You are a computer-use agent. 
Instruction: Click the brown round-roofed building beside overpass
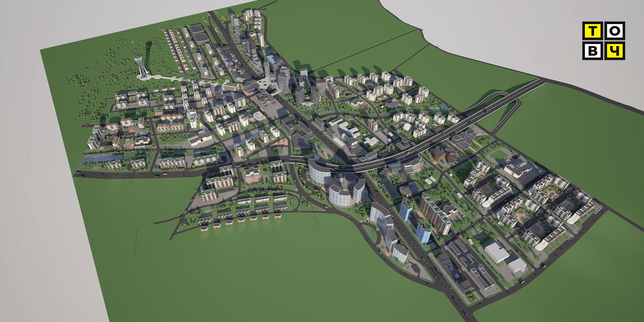tap(443, 153)
